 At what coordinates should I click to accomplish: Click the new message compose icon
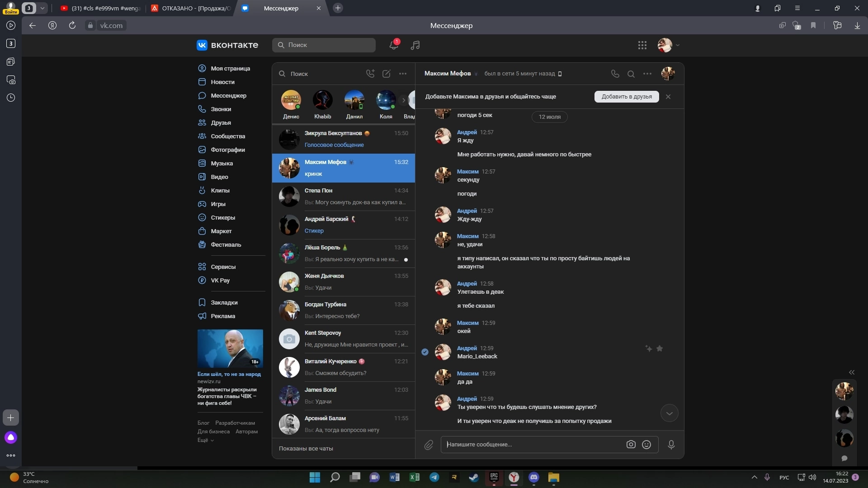387,74
